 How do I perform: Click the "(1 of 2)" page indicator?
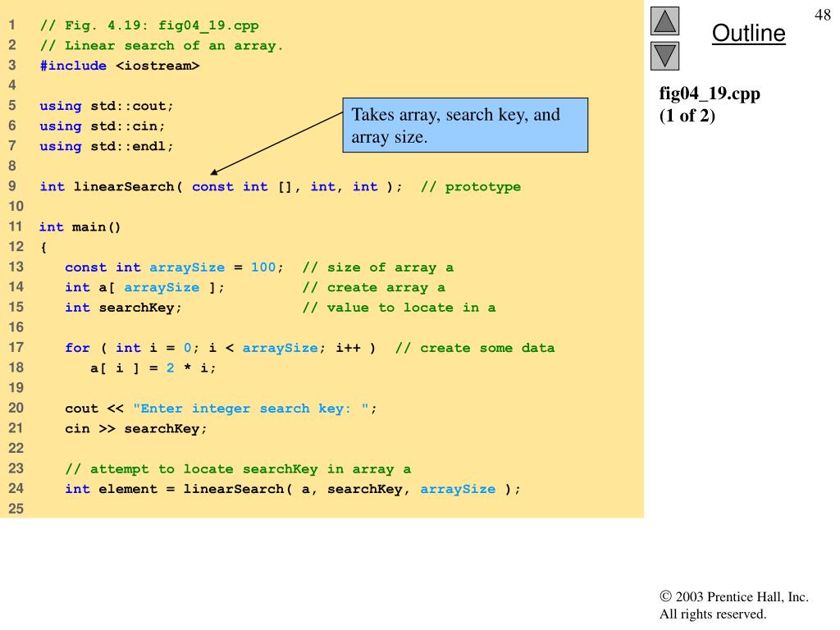point(687,116)
